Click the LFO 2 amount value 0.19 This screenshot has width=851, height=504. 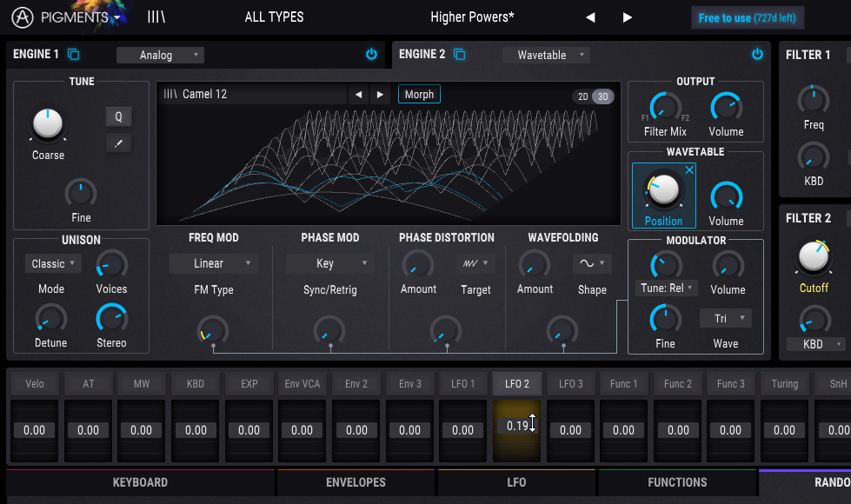pyautogui.click(x=516, y=426)
